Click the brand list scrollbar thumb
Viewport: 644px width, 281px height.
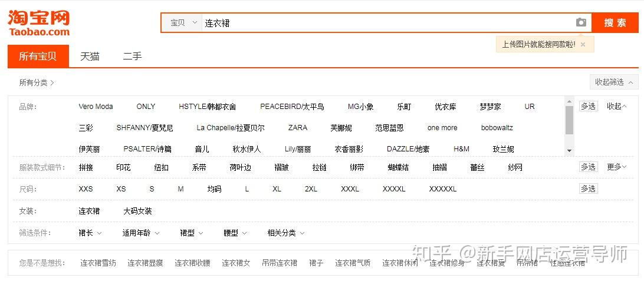(x=569, y=120)
